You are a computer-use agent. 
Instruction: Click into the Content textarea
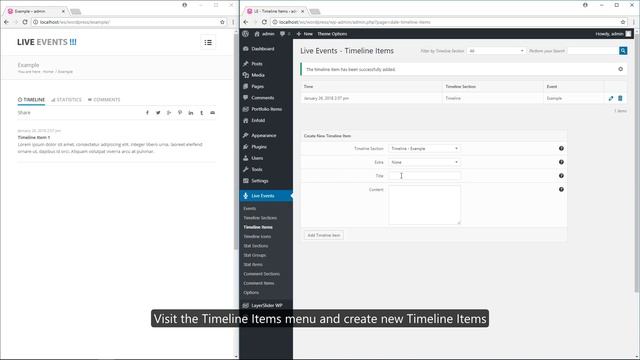pos(424,205)
